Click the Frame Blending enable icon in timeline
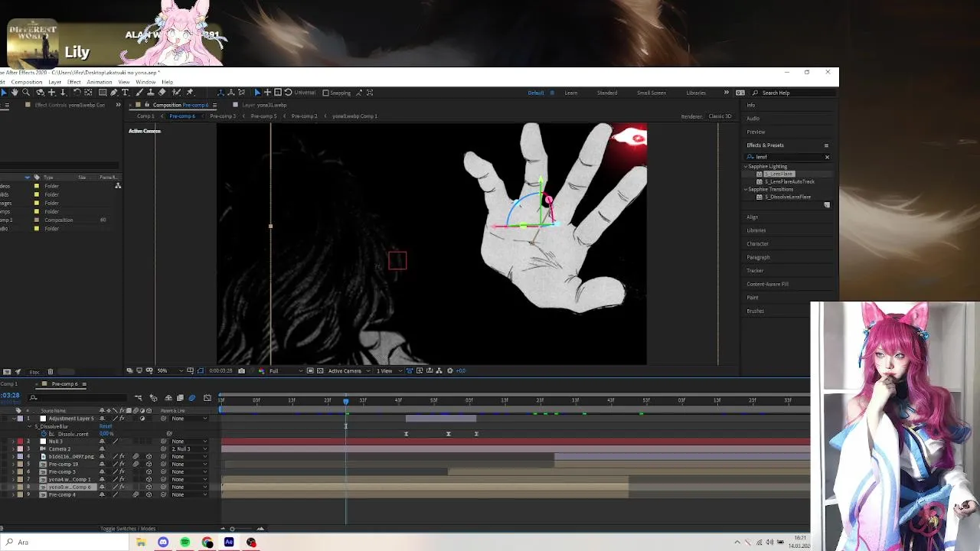 [x=180, y=398]
